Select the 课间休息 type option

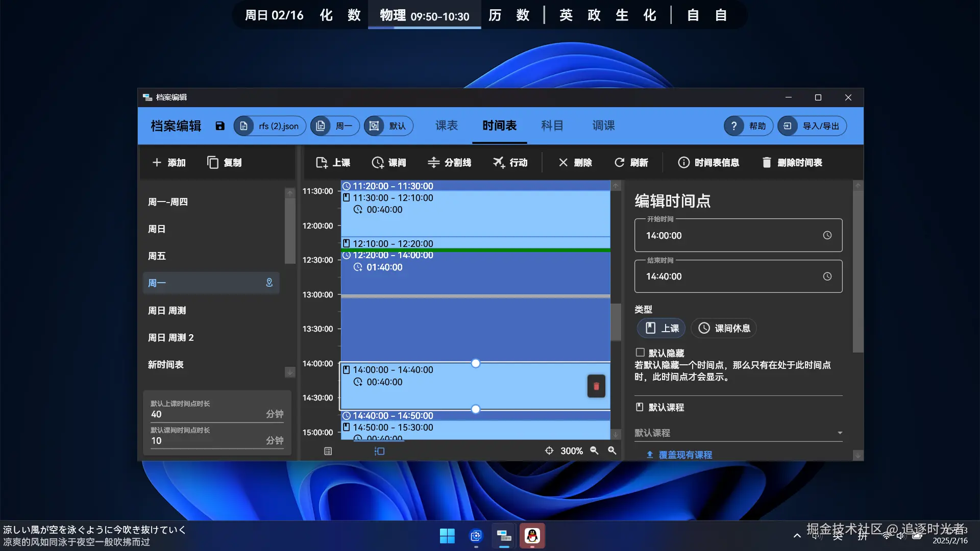click(724, 328)
